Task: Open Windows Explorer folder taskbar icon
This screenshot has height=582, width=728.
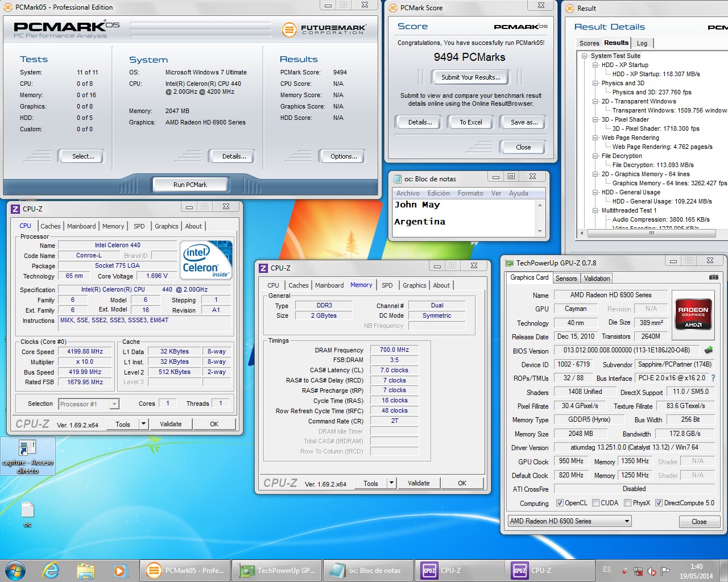Action: coord(85,571)
